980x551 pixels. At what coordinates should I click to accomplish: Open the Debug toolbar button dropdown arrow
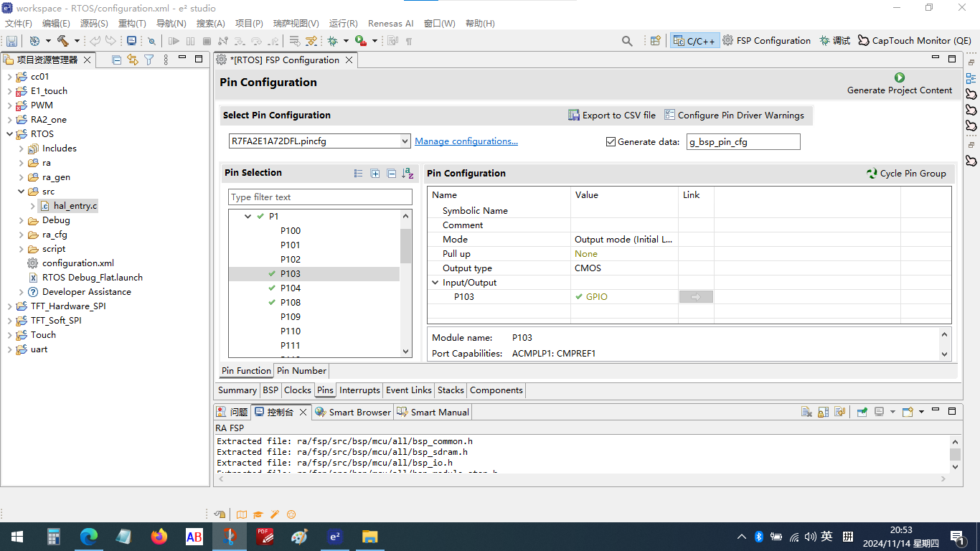pyautogui.click(x=346, y=41)
